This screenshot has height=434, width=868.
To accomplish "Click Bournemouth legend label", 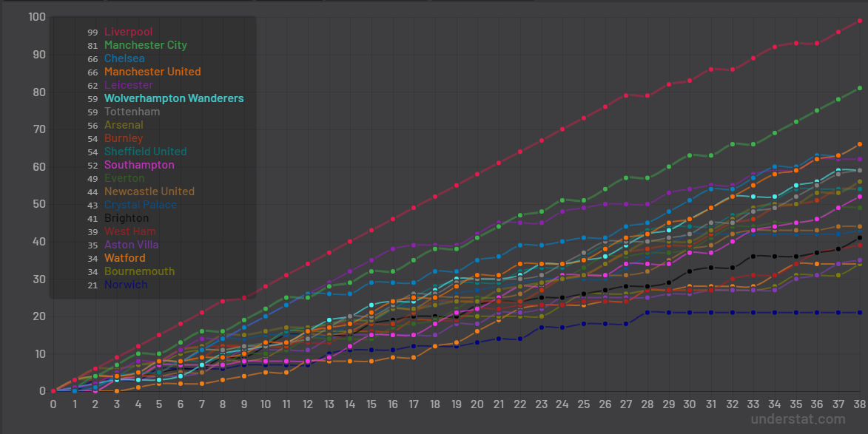I will tap(140, 271).
